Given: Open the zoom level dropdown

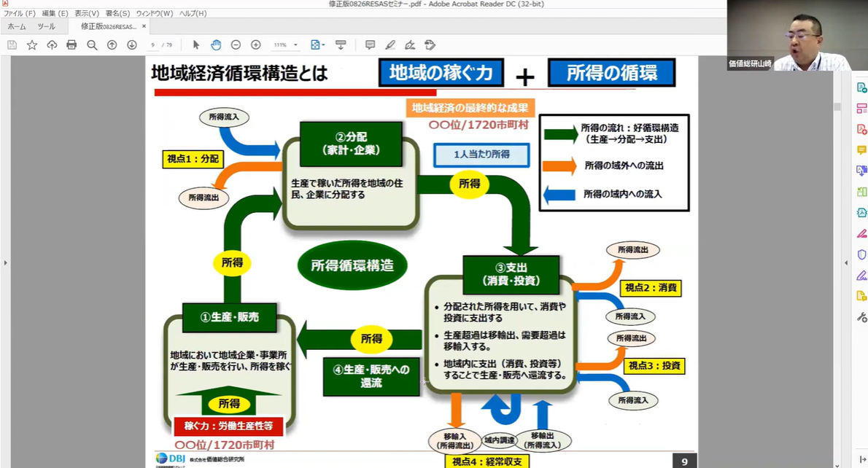Looking at the screenshot, I should pos(295,44).
